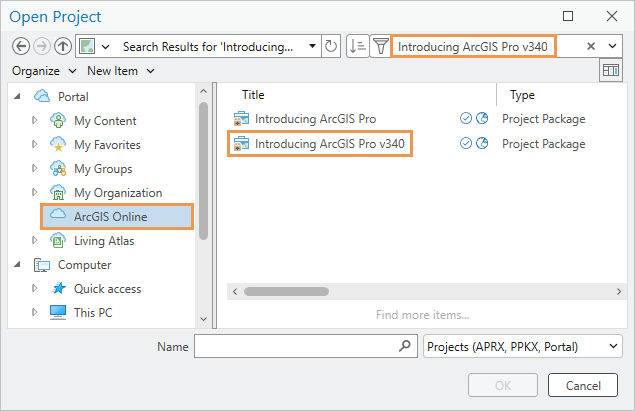The image size is (635, 411).
Task: Open the Organize menu
Action: tap(45, 71)
